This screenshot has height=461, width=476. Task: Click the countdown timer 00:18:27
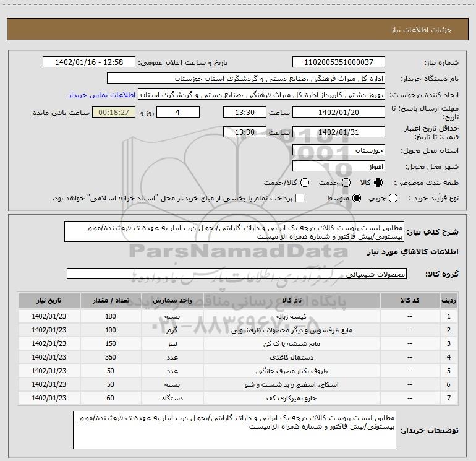pos(114,112)
